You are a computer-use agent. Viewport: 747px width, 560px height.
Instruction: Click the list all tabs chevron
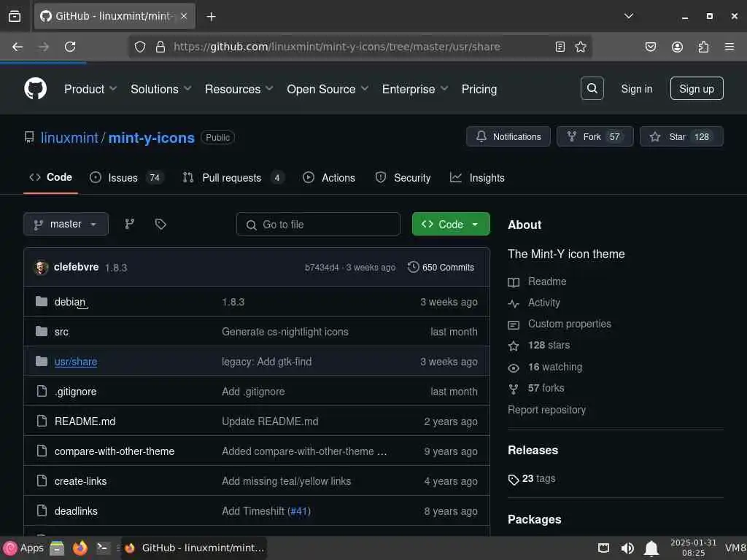coord(629,16)
